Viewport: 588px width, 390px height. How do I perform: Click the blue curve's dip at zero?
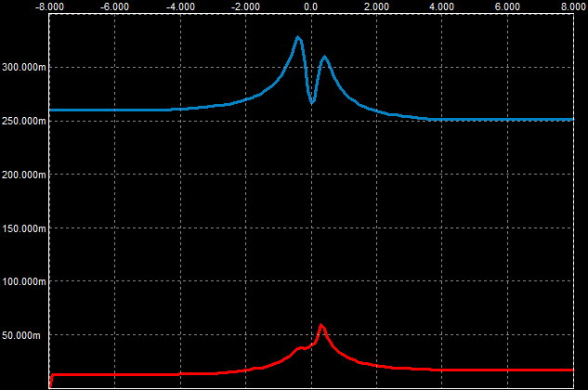312,102
